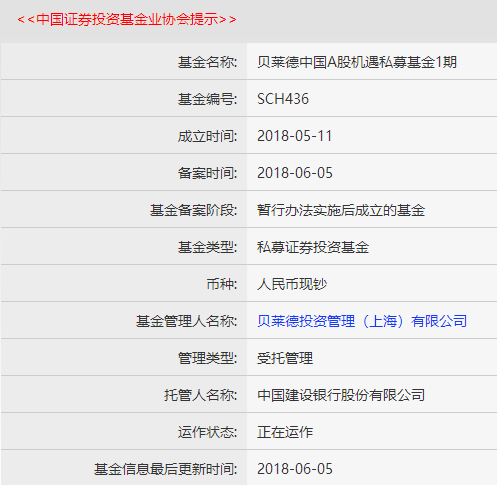This screenshot has height=485, width=497.
Task: Click the red 中国证券投资基金业协会提示 notice header
Action: (127, 19)
